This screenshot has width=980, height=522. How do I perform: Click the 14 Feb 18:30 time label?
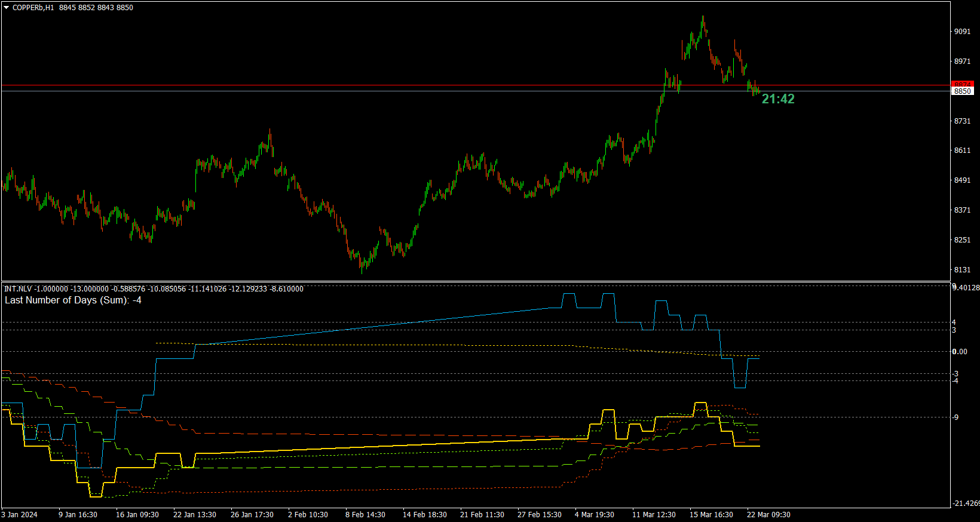point(425,515)
